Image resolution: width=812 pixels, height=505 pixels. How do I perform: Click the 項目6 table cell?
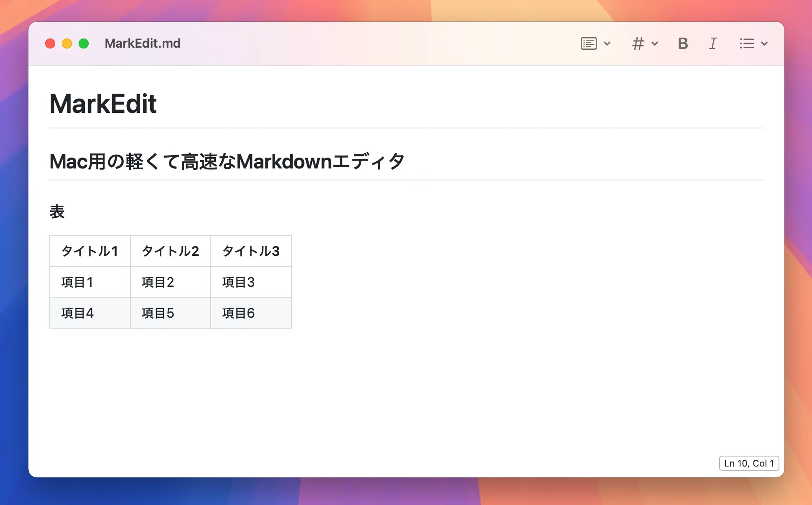click(251, 313)
